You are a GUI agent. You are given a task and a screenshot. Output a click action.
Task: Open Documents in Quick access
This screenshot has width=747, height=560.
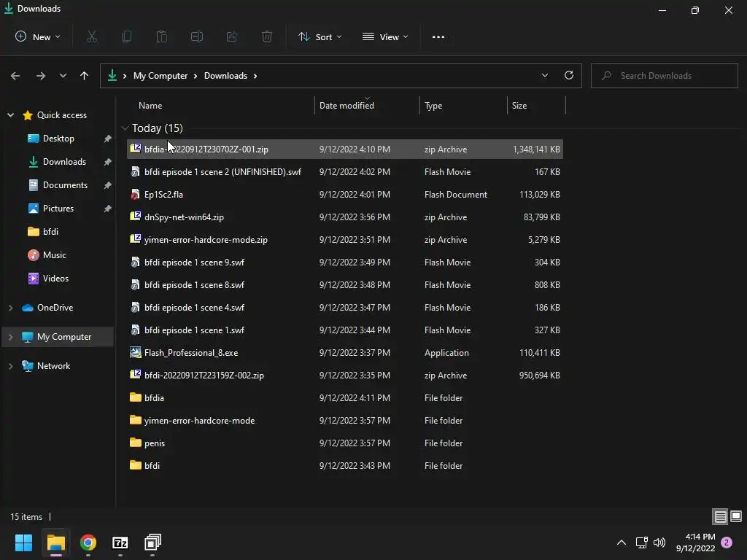tap(65, 184)
